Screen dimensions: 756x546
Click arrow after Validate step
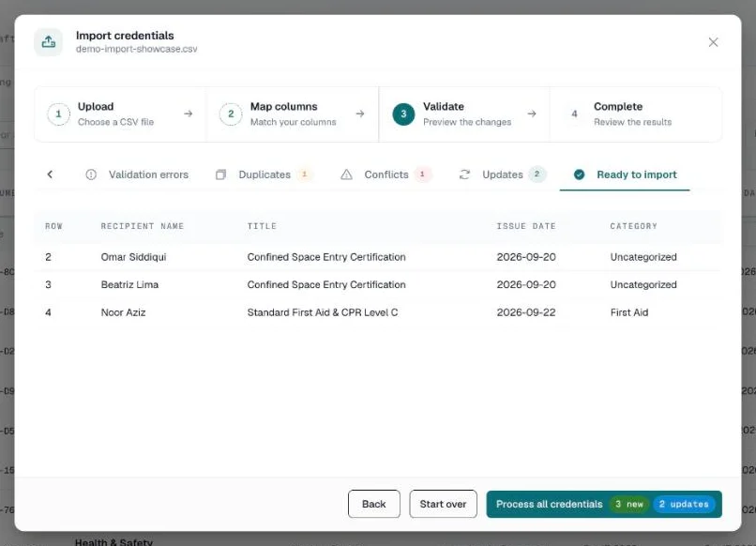pos(531,114)
